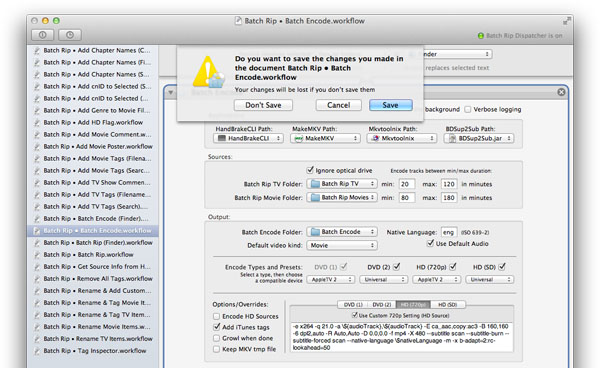Image resolution: width=600 pixels, height=368 pixels.
Task: Toggle full screen with the arrows icon
Action: click(566, 21)
